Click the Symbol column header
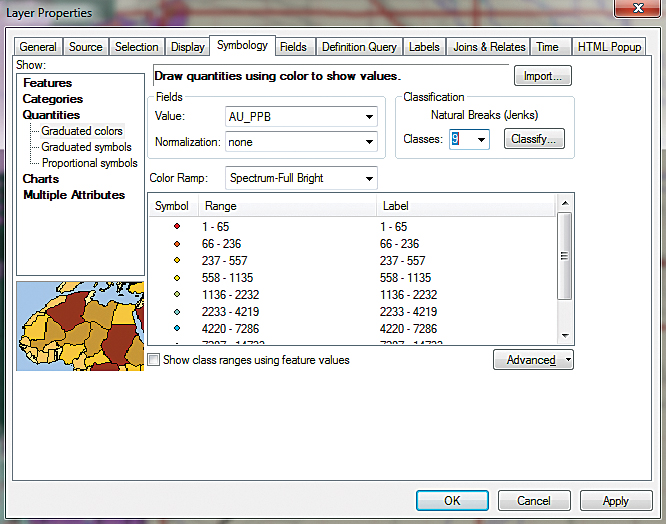Viewport: 666px width, 524px height. point(173,206)
